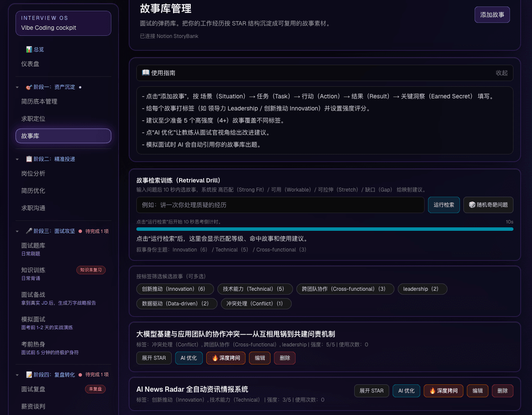Image resolution: width=532 pixels, height=415 pixels.
Task: Click 待完成 1 项 next to 阶段三
Action: pos(97,231)
